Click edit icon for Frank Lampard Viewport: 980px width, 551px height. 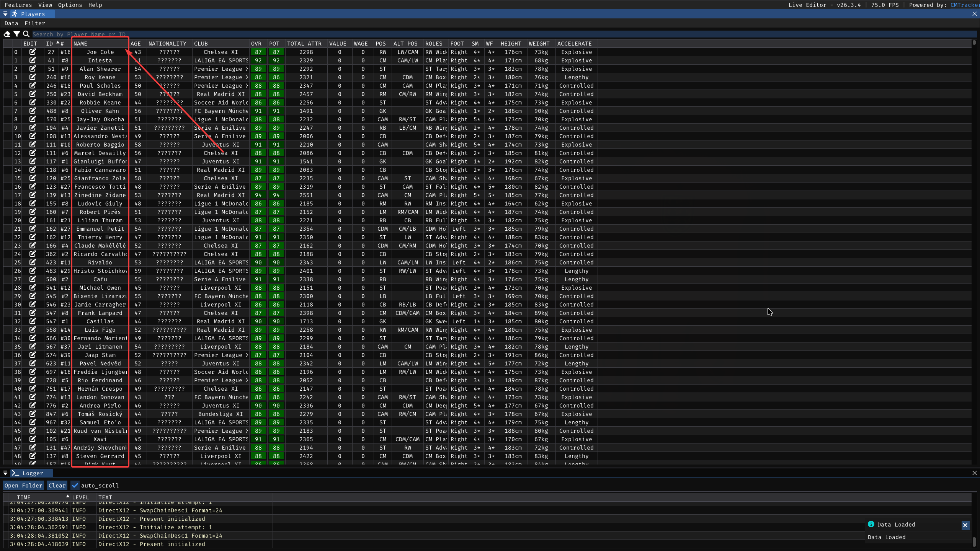[x=33, y=313]
